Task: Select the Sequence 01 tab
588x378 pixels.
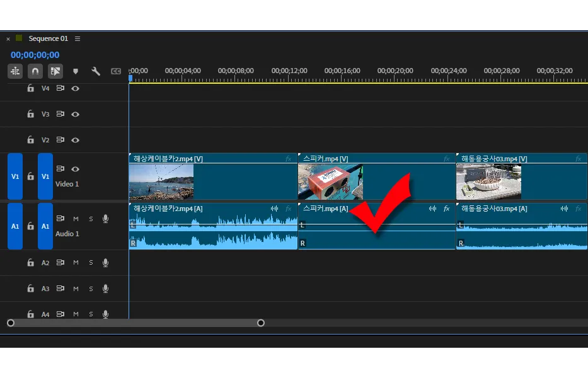Action: pos(48,39)
